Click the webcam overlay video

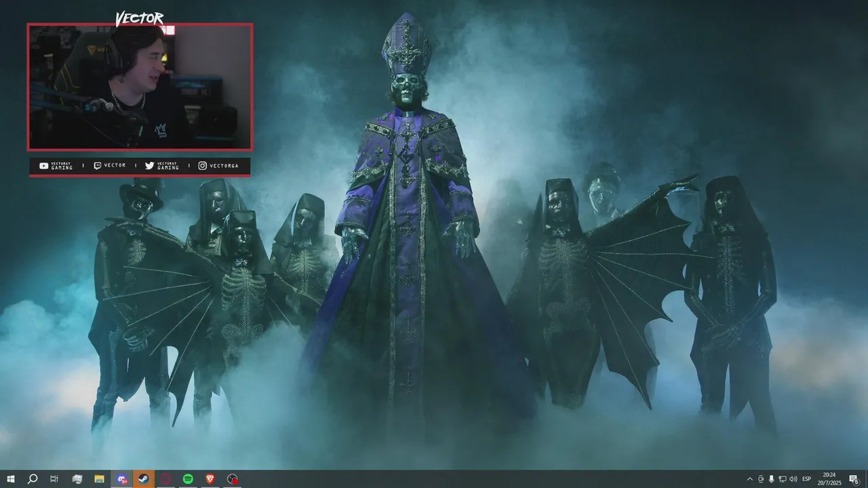point(140,87)
